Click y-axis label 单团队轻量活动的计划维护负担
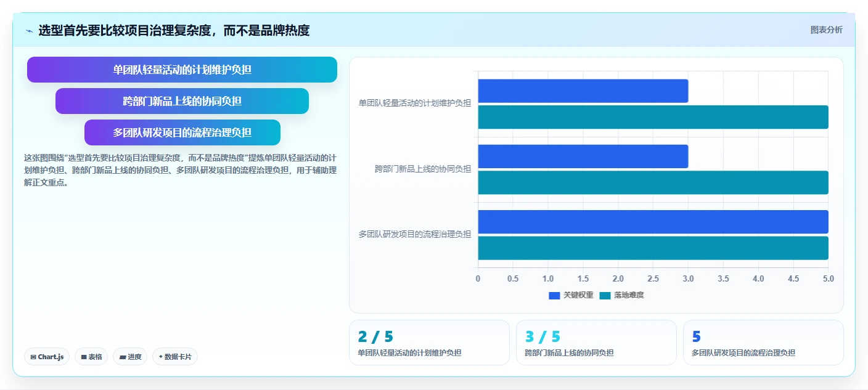This screenshot has width=868, height=390. click(415, 104)
